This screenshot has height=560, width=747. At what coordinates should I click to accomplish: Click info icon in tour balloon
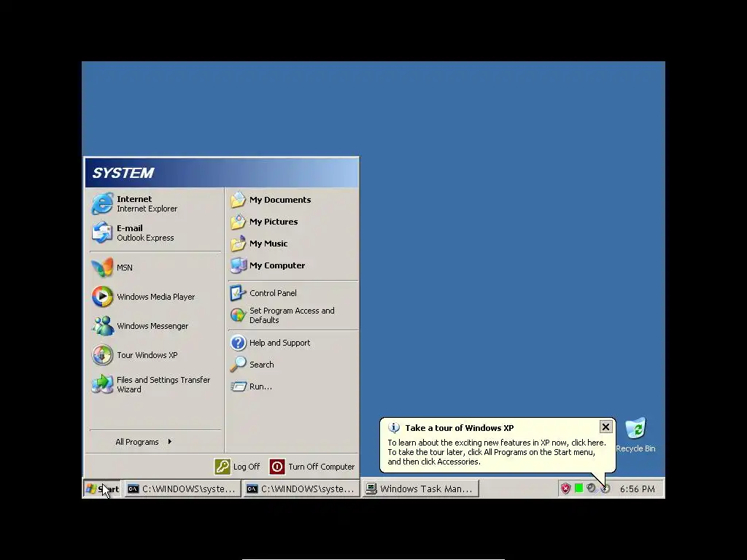point(394,427)
